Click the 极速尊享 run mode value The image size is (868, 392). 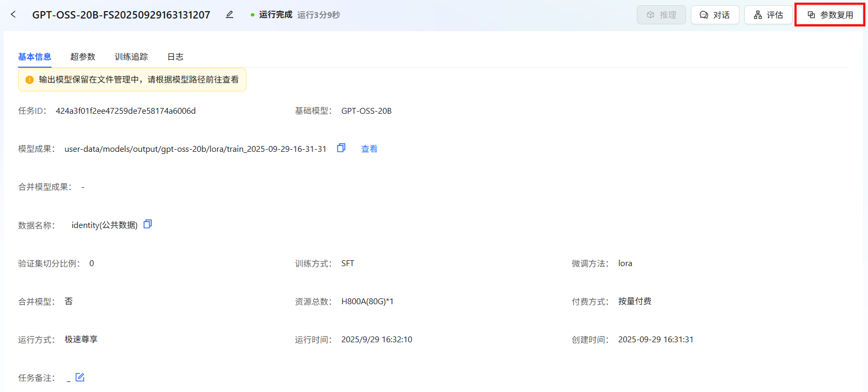[81, 340]
